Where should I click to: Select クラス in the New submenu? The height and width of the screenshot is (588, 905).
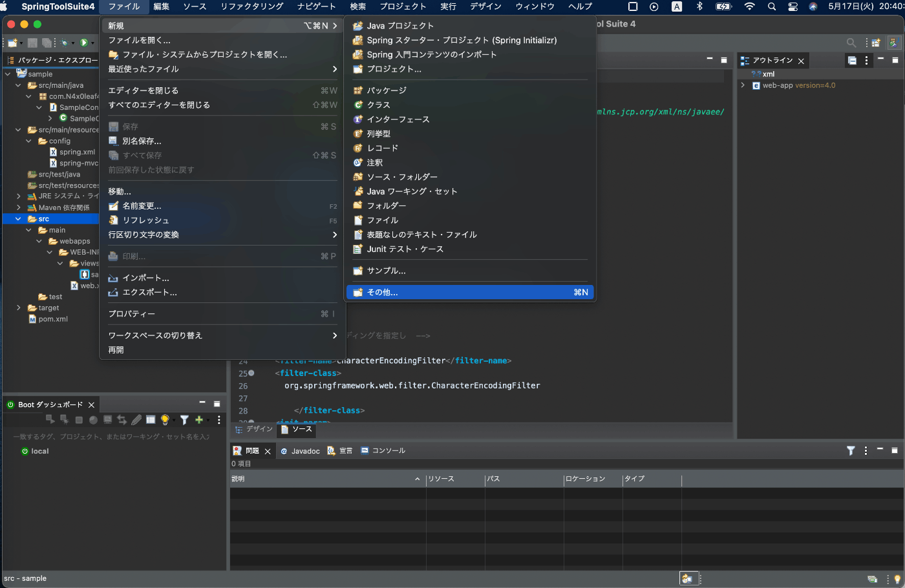coord(470,105)
